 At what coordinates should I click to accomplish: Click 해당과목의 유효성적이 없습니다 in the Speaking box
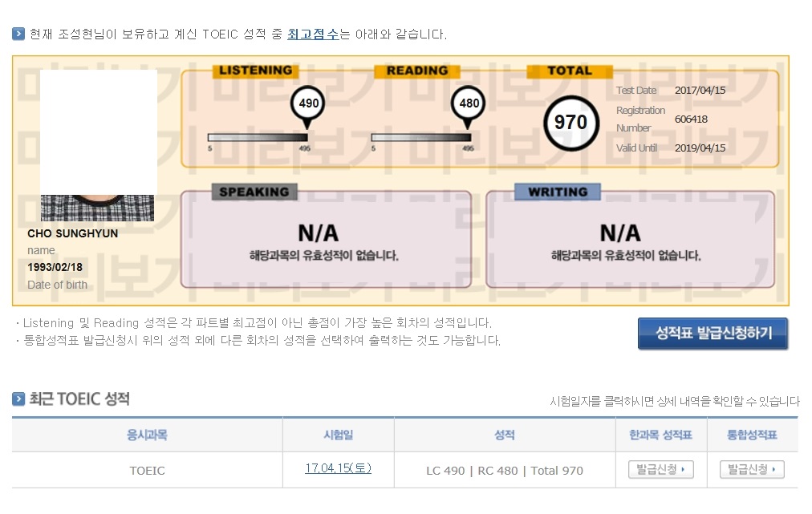click(x=324, y=255)
